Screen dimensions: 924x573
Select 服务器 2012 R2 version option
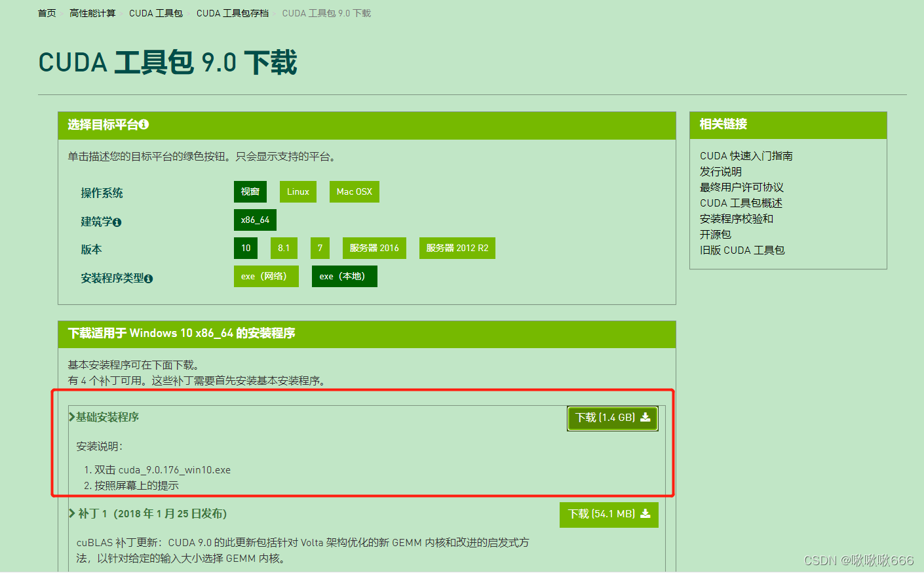457,248
